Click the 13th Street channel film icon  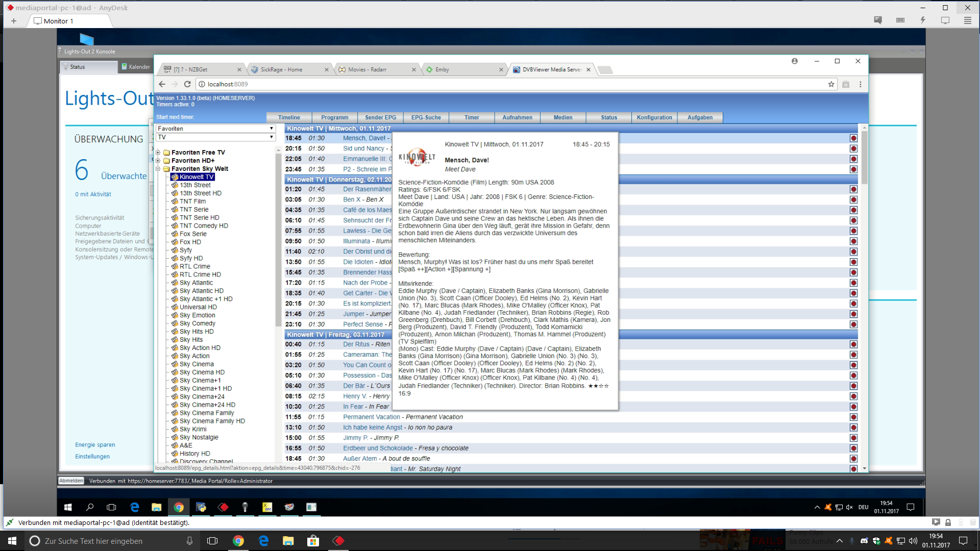coord(175,185)
